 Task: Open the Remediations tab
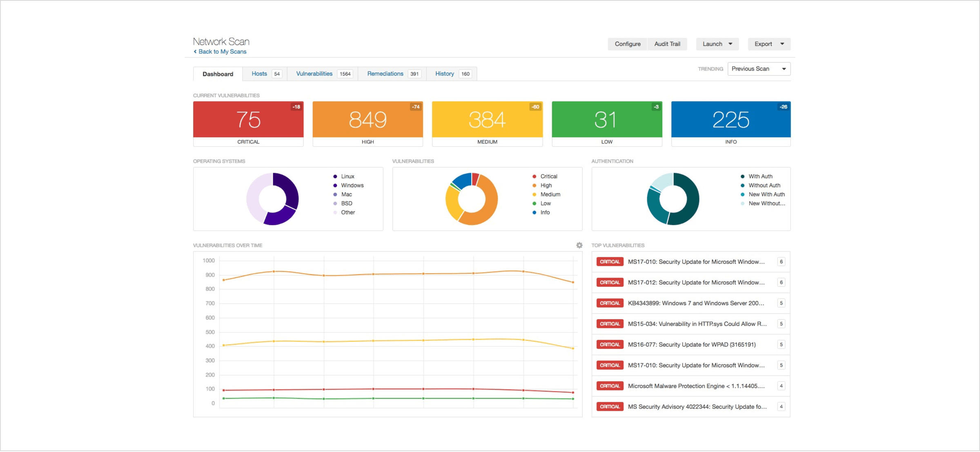tap(385, 74)
